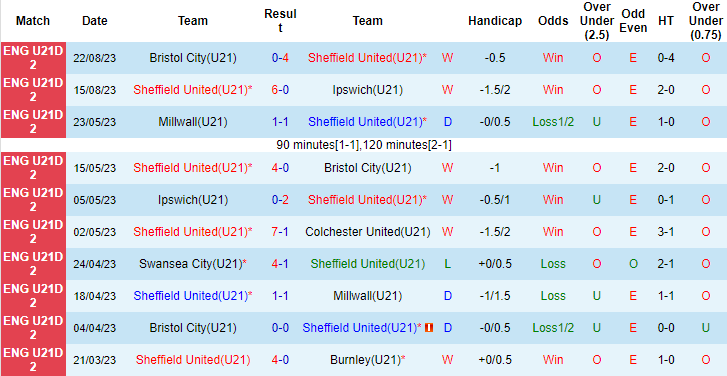The width and height of the screenshot is (727, 376).
Task: Select the -1 handicap value
Action: (x=495, y=167)
